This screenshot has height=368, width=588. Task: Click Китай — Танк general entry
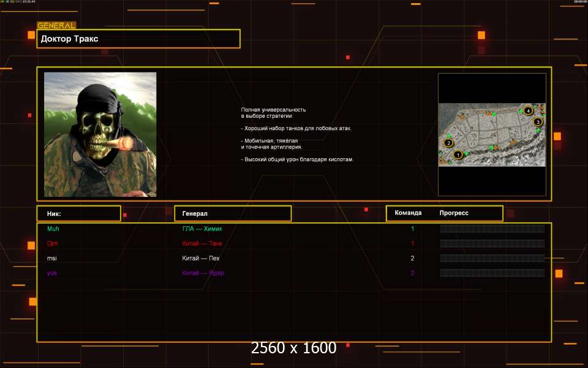click(x=202, y=243)
